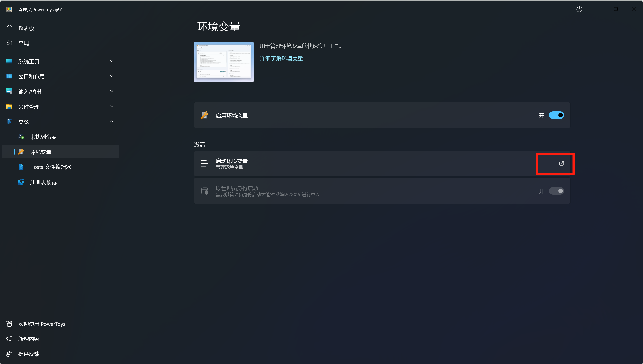Click the 启用环境变量 label text
643x364 pixels.
click(232, 116)
